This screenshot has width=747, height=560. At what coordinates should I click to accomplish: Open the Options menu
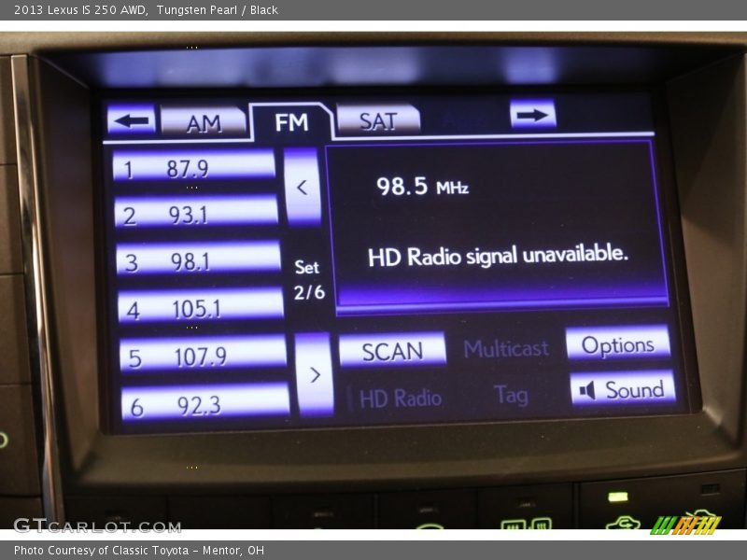coord(618,343)
